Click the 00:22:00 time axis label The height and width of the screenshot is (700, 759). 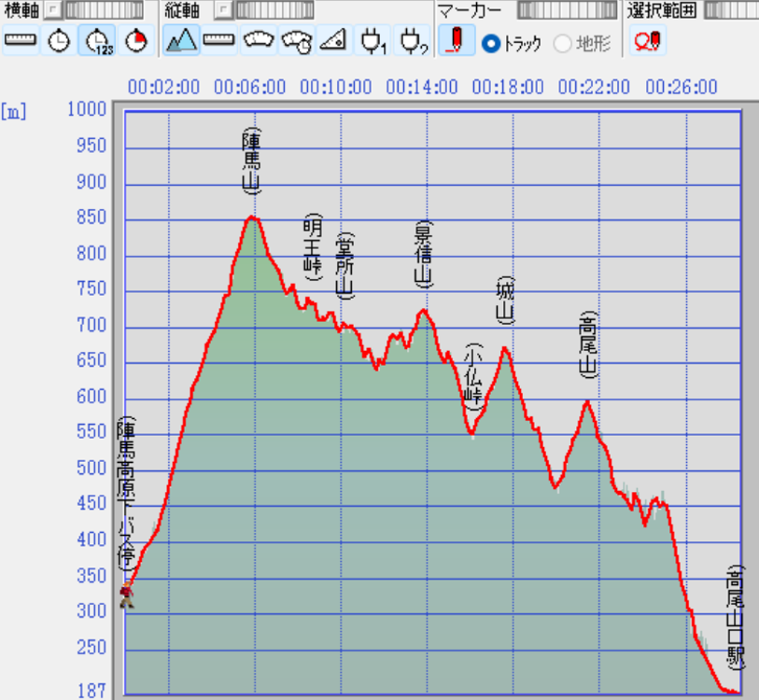pos(594,87)
